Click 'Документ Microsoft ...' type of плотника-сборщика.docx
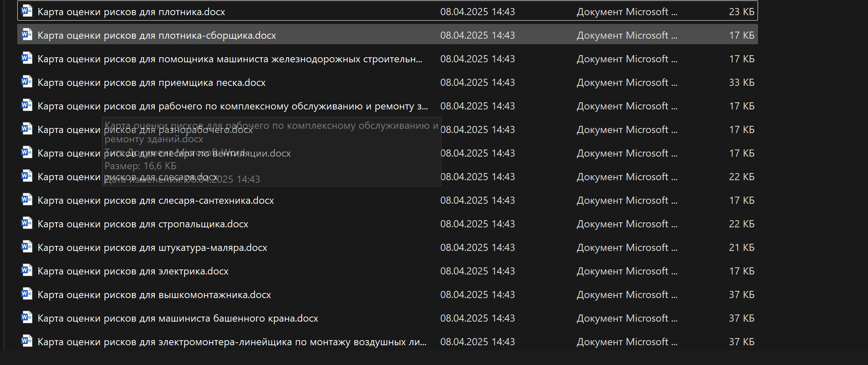This screenshot has height=365, width=868. click(x=627, y=35)
